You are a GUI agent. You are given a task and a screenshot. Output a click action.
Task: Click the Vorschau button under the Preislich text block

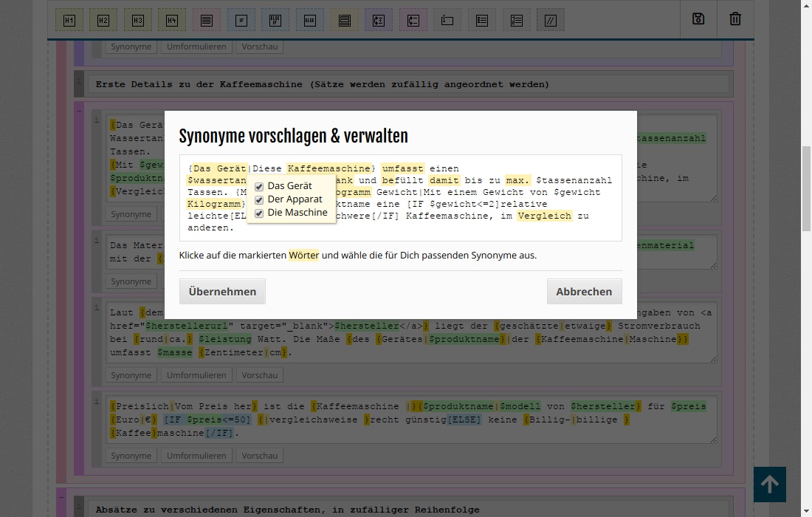coord(260,456)
